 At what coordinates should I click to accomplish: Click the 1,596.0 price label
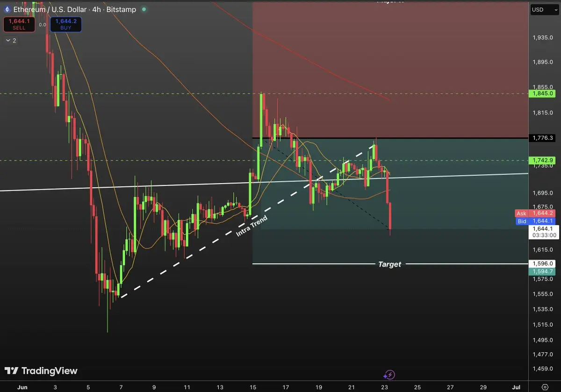[541, 264]
